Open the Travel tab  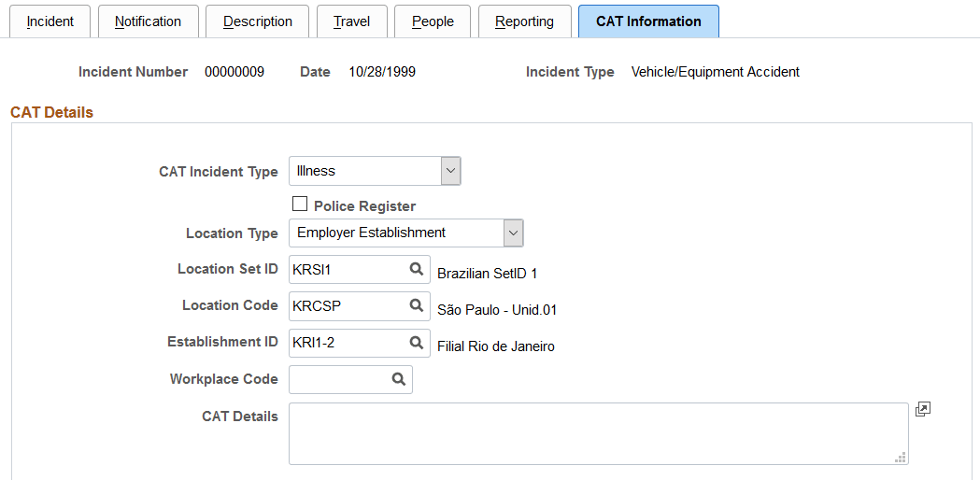(x=352, y=21)
